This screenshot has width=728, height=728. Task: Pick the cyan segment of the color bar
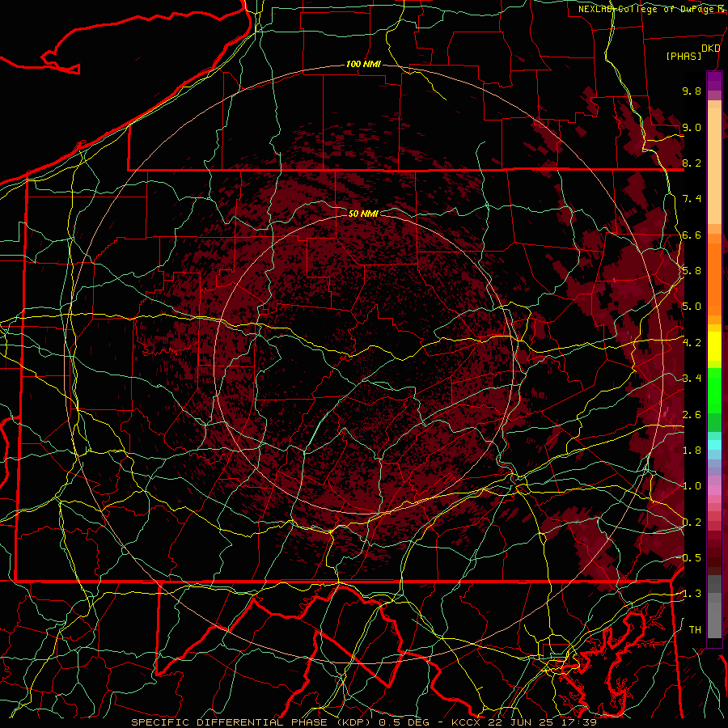pos(714,444)
